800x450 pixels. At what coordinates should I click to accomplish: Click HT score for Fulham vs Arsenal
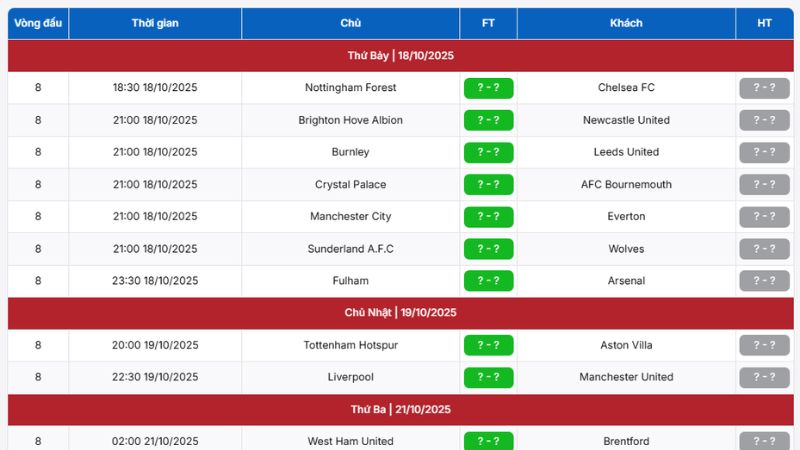764,281
